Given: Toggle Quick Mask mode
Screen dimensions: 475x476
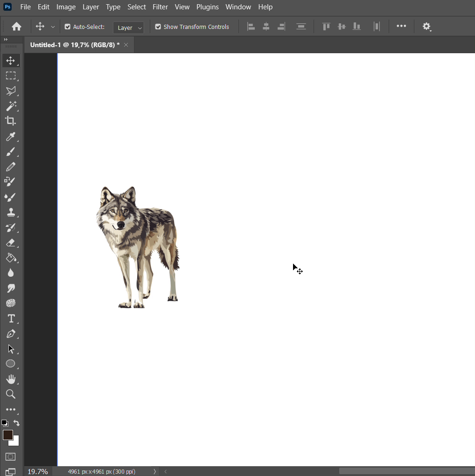Looking at the screenshot, I should click(11, 456).
